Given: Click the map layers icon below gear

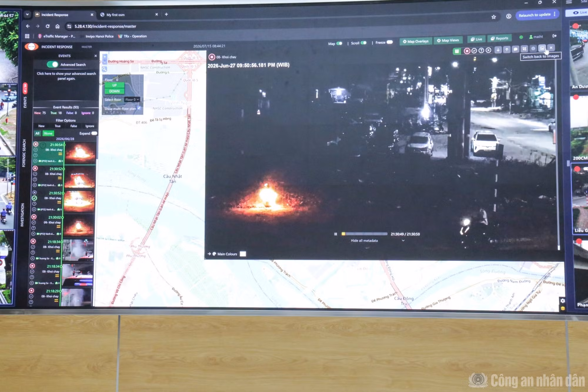Looking at the screenshot, I should (562, 308).
